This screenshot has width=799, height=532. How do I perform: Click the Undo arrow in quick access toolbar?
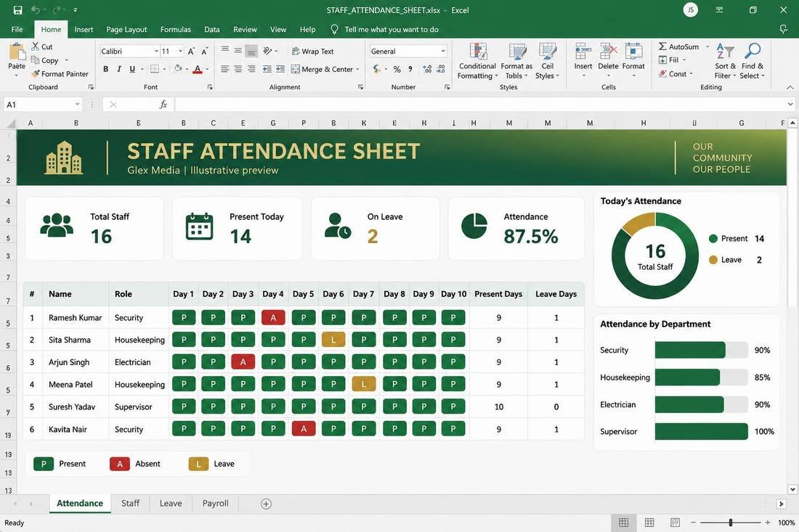(35, 9)
